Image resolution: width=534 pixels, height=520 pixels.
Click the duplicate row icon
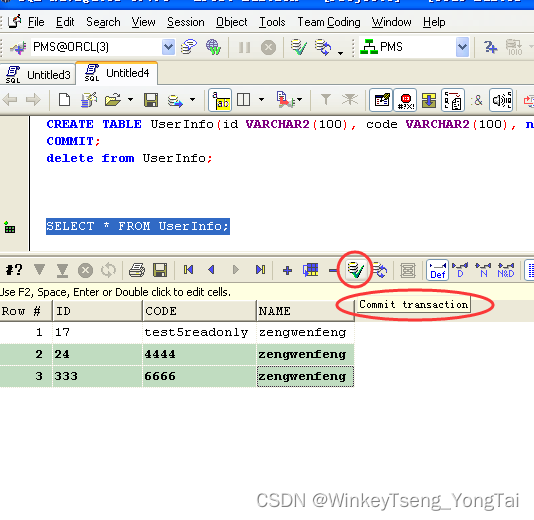point(311,270)
